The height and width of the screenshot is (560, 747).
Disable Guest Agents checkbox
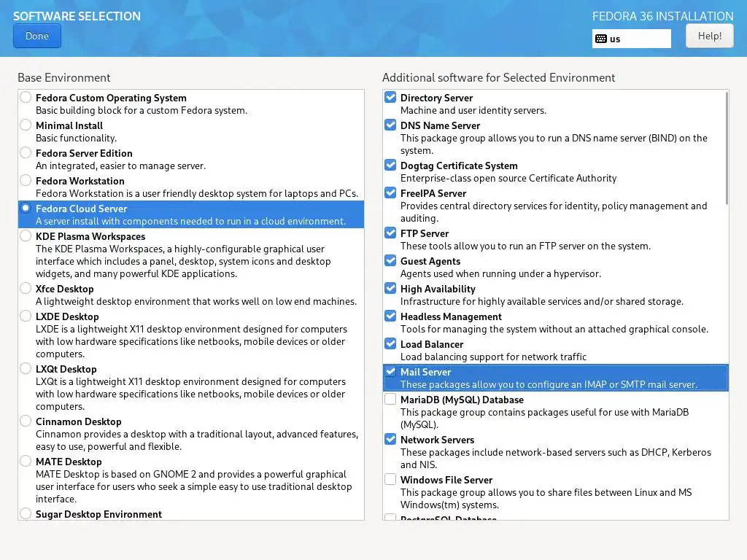[390, 260]
